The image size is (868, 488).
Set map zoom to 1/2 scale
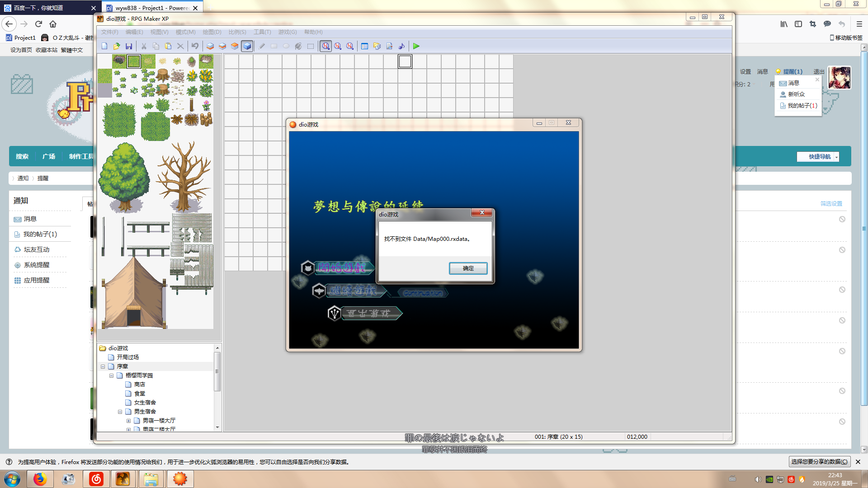(x=338, y=46)
